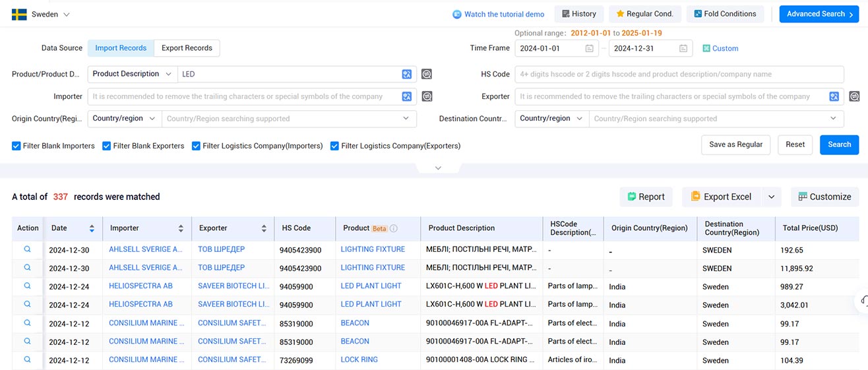Image resolution: width=868 pixels, height=370 pixels.
Task: Click the end date field 2024-12-31
Action: [x=650, y=48]
